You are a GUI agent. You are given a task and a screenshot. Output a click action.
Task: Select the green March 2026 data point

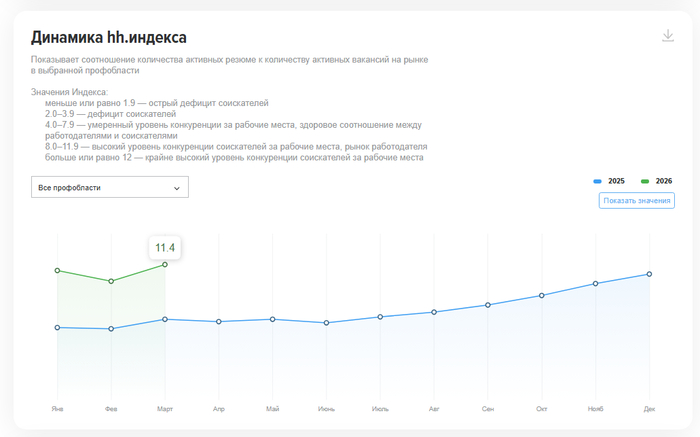click(165, 265)
